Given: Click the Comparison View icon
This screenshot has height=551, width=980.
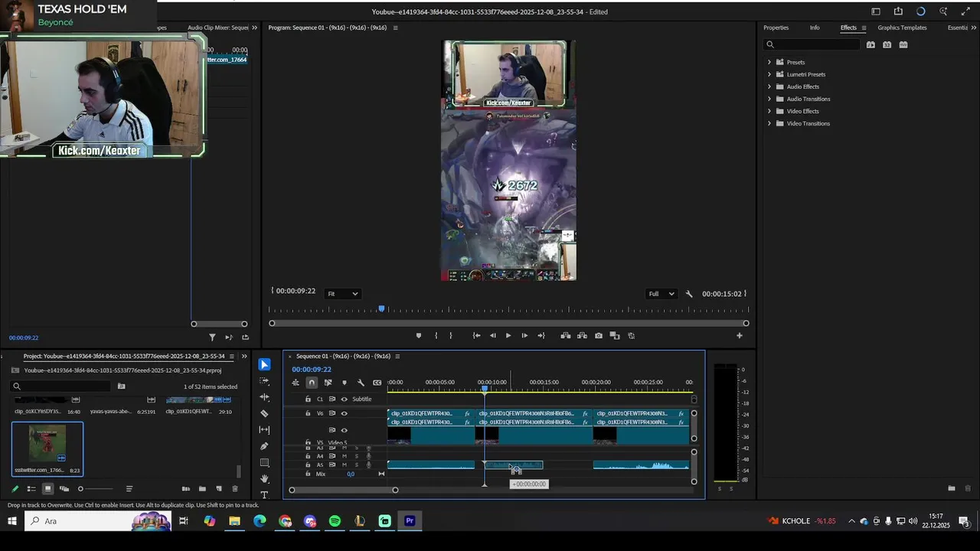Looking at the screenshot, I should coord(615,335).
